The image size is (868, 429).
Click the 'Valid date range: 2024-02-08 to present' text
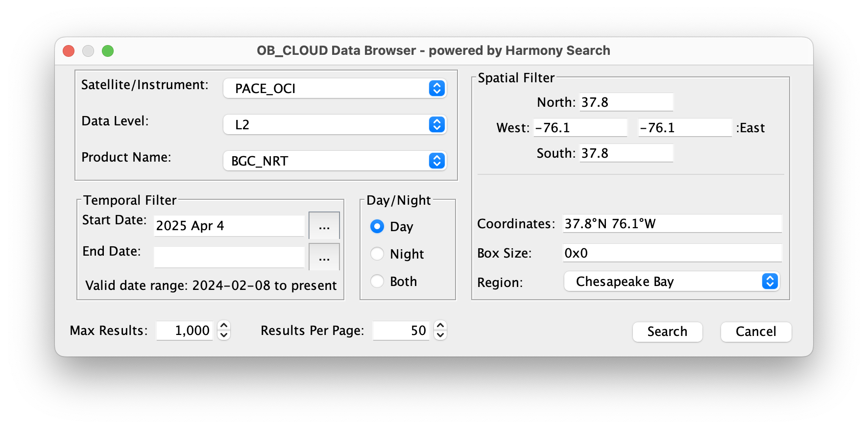tap(211, 286)
